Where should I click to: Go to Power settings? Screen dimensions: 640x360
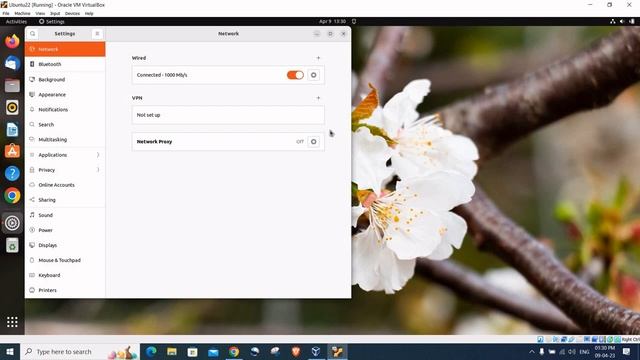tap(65, 230)
